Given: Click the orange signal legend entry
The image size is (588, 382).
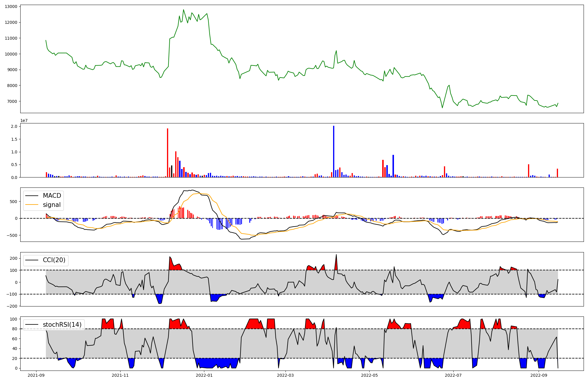Looking at the screenshot, I should [51, 205].
